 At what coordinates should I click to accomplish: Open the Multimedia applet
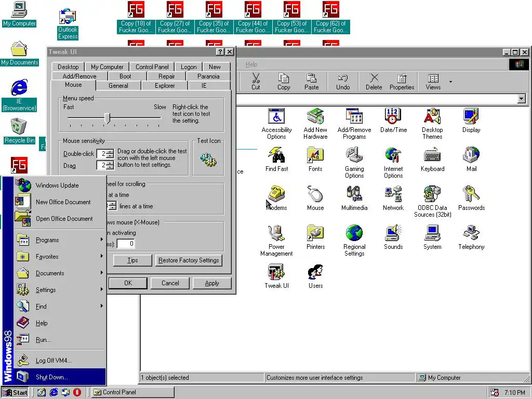pos(354,198)
